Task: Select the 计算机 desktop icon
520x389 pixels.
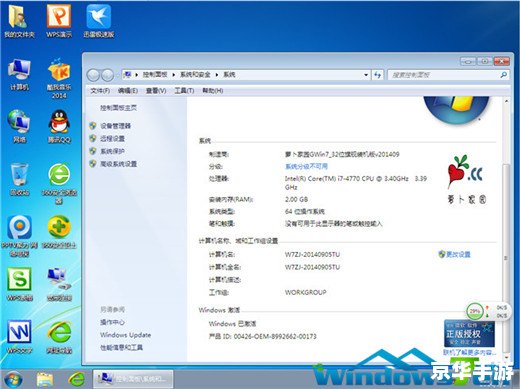Action: point(19,74)
